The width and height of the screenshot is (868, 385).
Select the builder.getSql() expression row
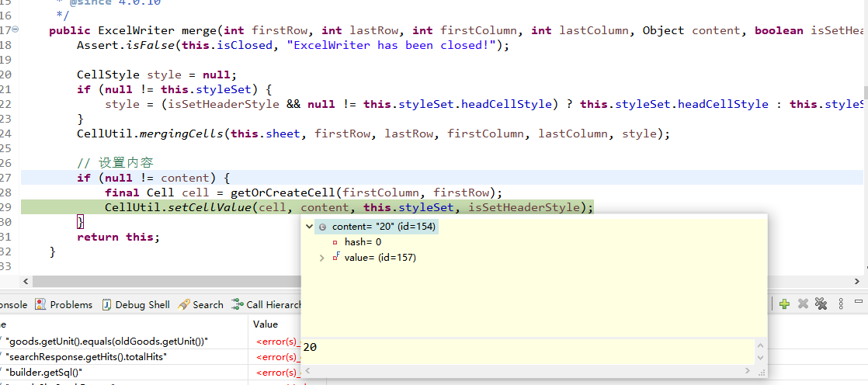pos(44,373)
